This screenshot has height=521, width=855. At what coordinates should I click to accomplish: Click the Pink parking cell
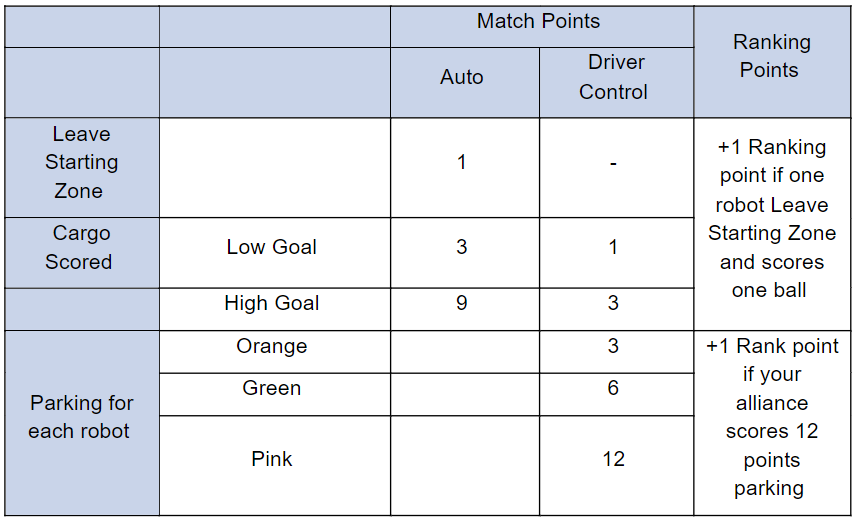[272, 459]
